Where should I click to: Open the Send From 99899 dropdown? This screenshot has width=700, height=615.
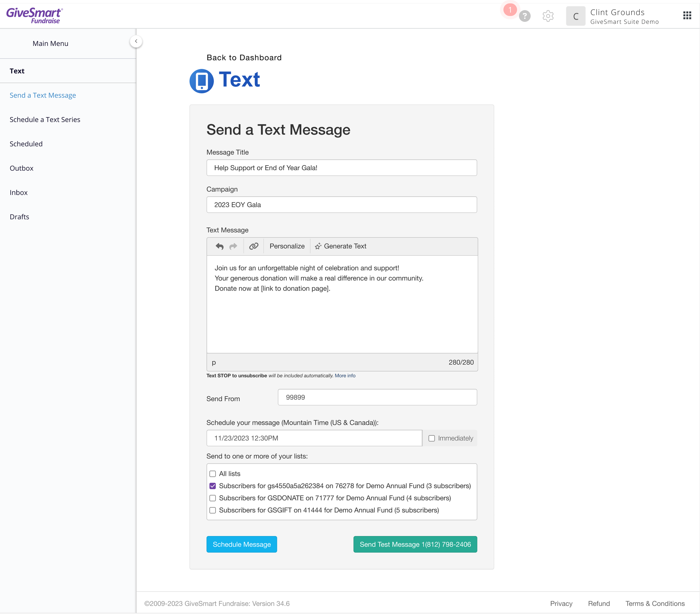point(377,397)
